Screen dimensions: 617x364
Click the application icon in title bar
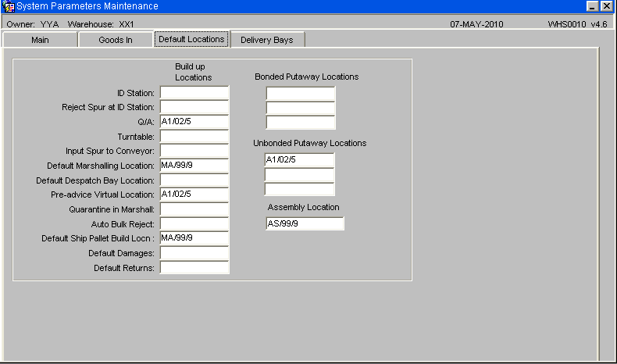click(x=9, y=6)
